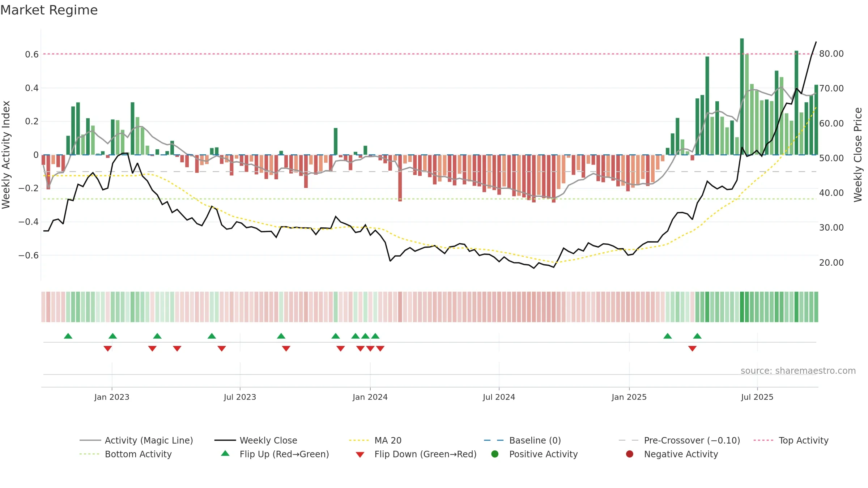Click the Positive Activity legend label
Viewport: 868px width, 488px height.
pyautogui.click(x=543, y=454)
